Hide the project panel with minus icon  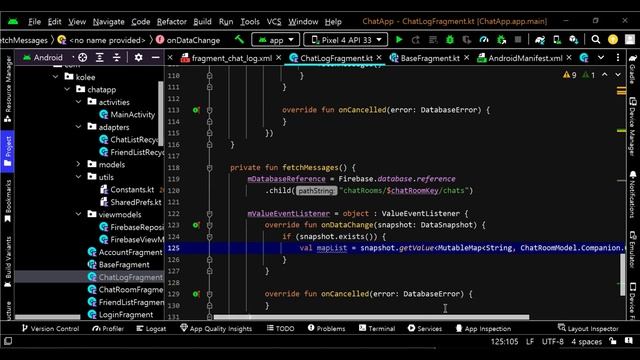[x=156, y=58]
